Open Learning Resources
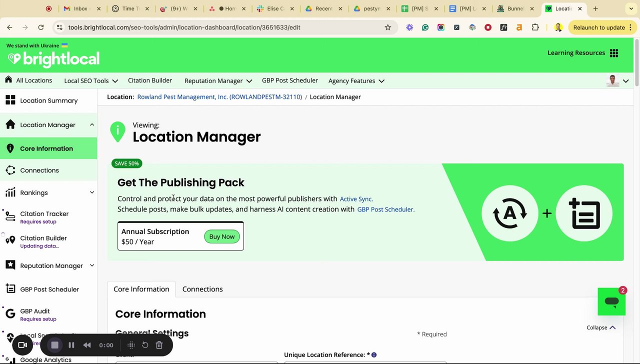Viewport: 640px width, 364px height. [x=576, y=53]
